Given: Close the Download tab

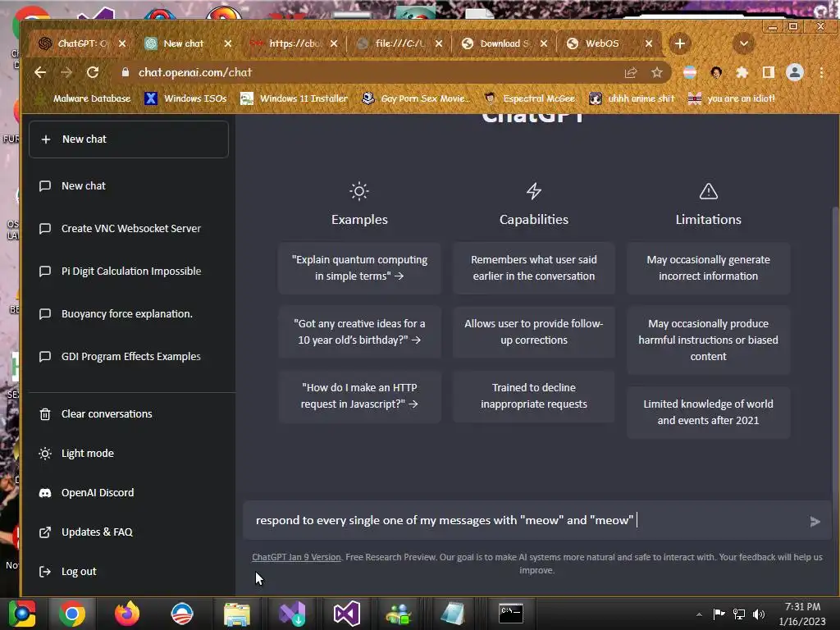Looking at the screenshot, I should [544, 43].
